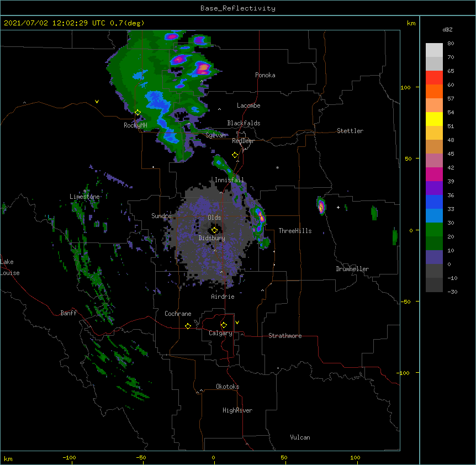Click the Strathmore label
The width and height of the screenshot is (476, 465).
(285, 336)
